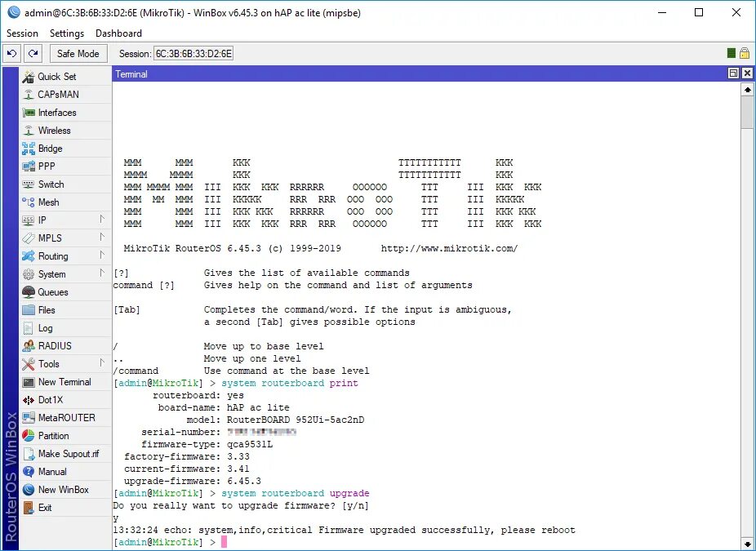The width and height of the screenshot is (756, 551).
Task: Click the Exit door icon
Action: coord(29,508)
